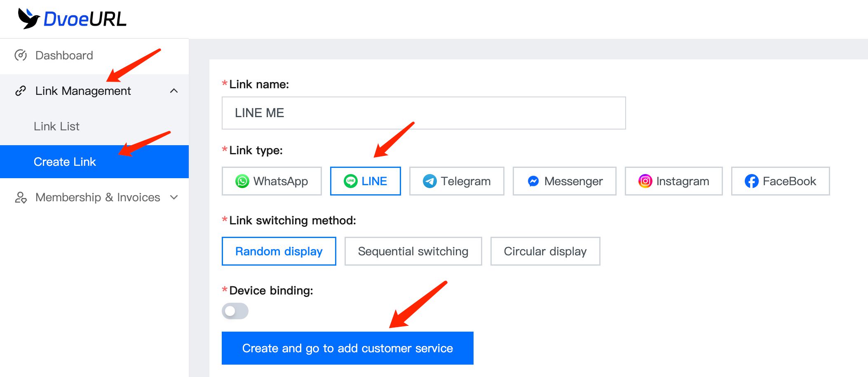Image resolution: width=868 pixels, height=377 pixels.
Task: Select Circular display switching method
Action: (x=545, y=251)
